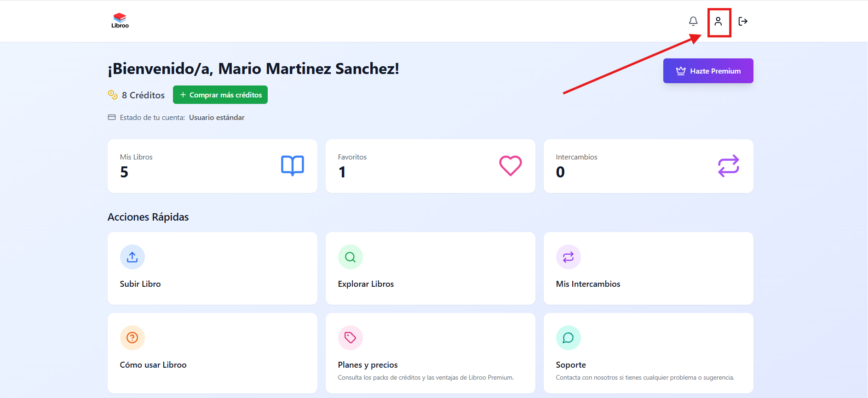Click the Explorar Libros search icon
Screen dimensions: 868x398
pos(351,257)
